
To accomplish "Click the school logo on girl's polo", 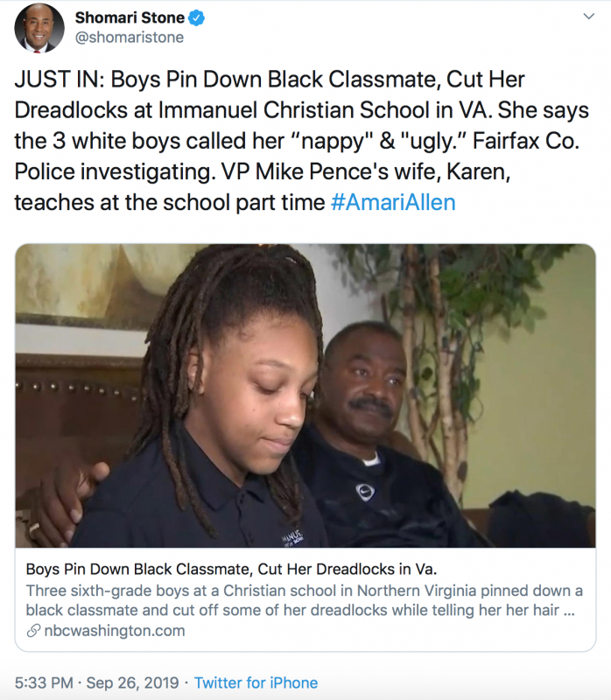I will 293,536.
